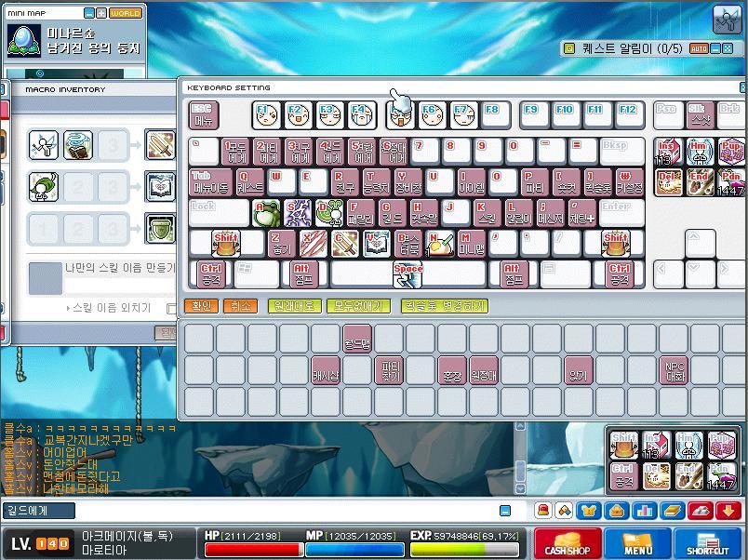Pick the unassigned 원정대 function tile

point(484,370)
